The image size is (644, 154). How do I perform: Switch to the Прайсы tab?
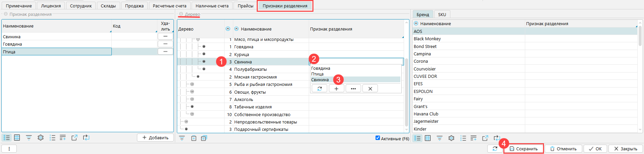coord(245,6)
